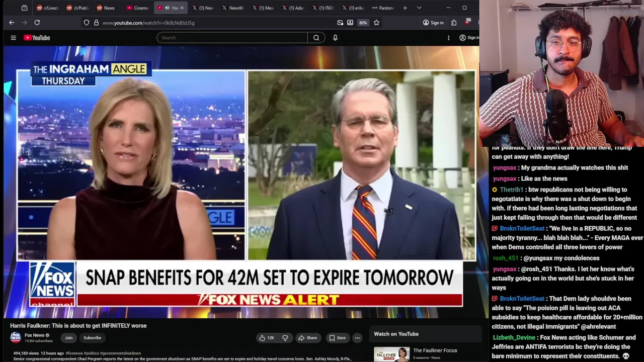Click the Fox News channel avatar

16,337
